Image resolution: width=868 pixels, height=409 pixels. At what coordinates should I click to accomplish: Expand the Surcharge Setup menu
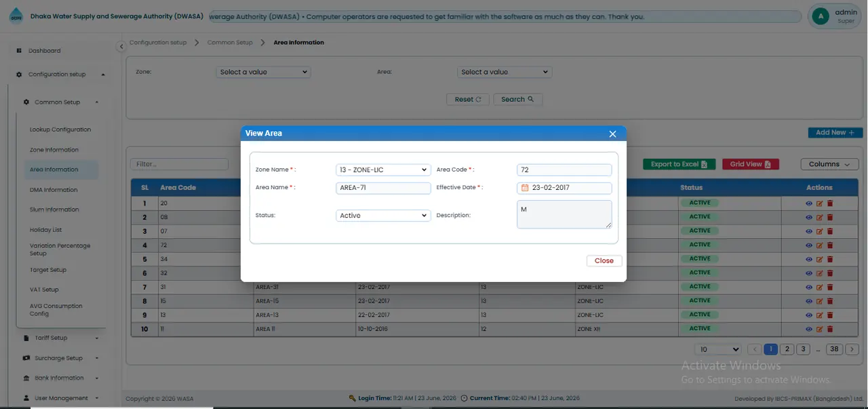[x=61, y=358]
